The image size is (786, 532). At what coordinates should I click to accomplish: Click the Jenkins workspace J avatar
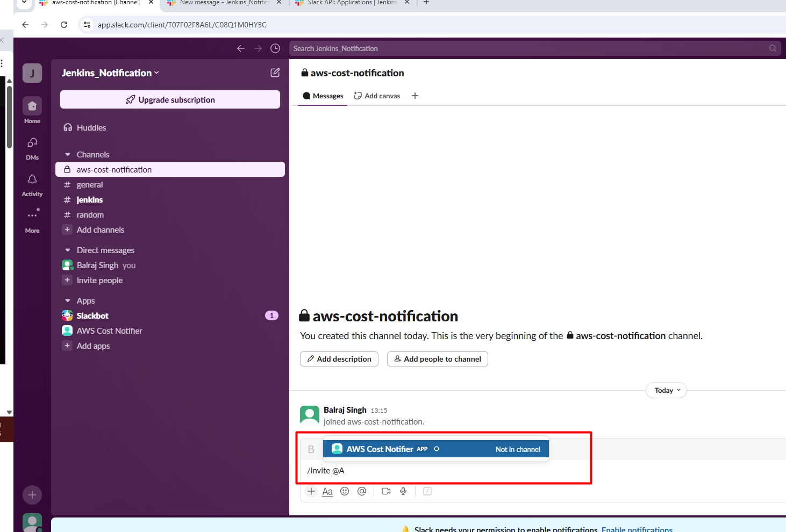[x=32, y=73]
